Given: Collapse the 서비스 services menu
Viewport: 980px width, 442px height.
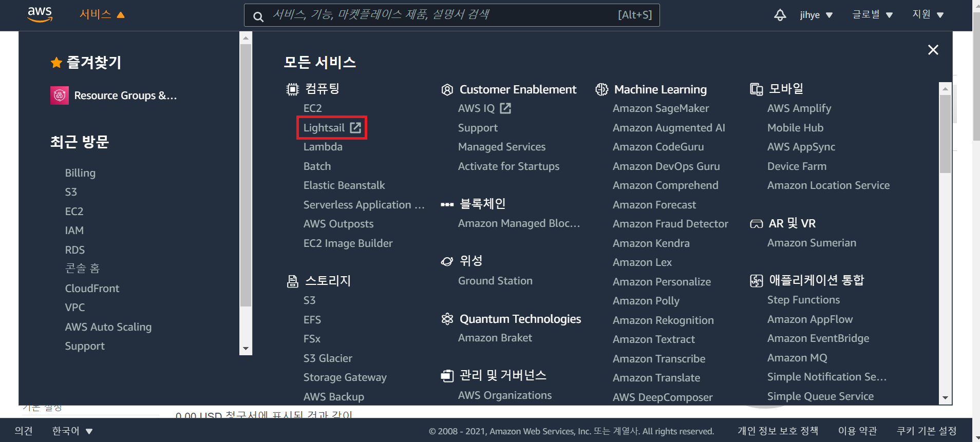Looking at the screenshot, I should pos(102,14).
